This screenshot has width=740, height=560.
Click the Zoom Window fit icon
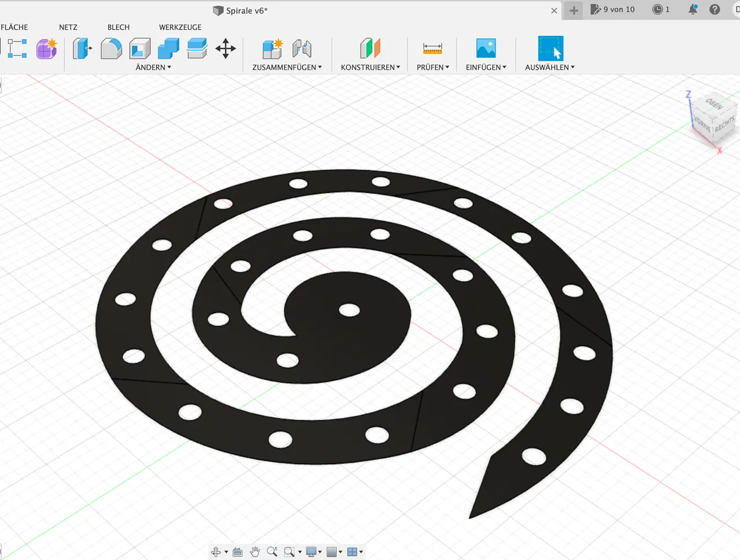[290, 552]
